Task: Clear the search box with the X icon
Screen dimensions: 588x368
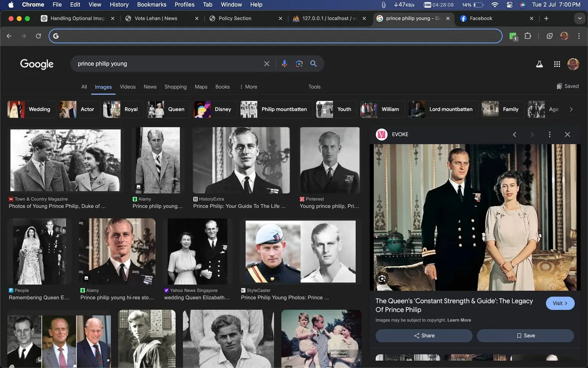Action: point(266,64)
